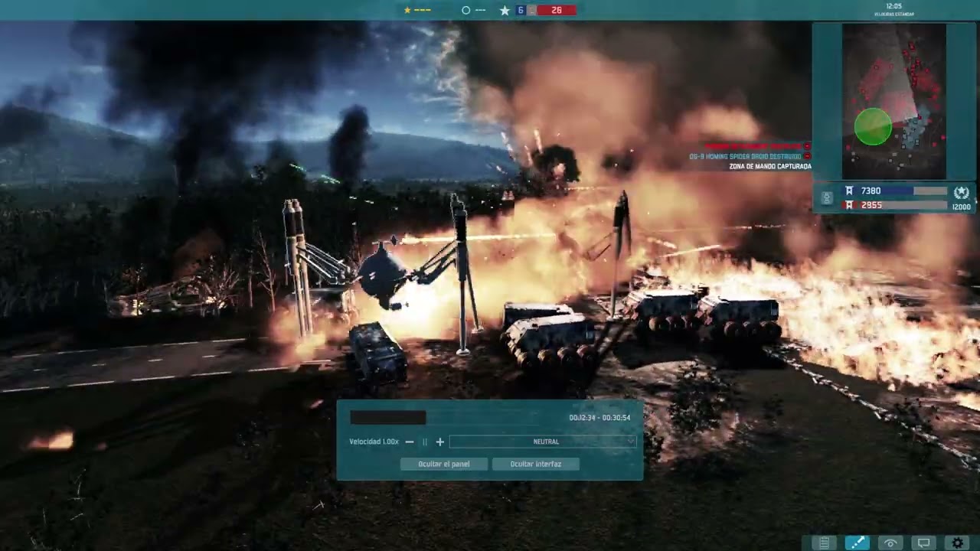
Task: Click the red team flag score icon
Action: (849, 205)
